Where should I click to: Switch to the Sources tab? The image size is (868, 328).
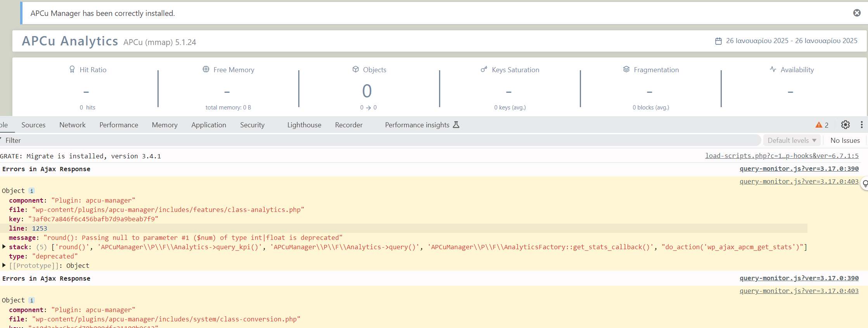[x=33, y=125]
